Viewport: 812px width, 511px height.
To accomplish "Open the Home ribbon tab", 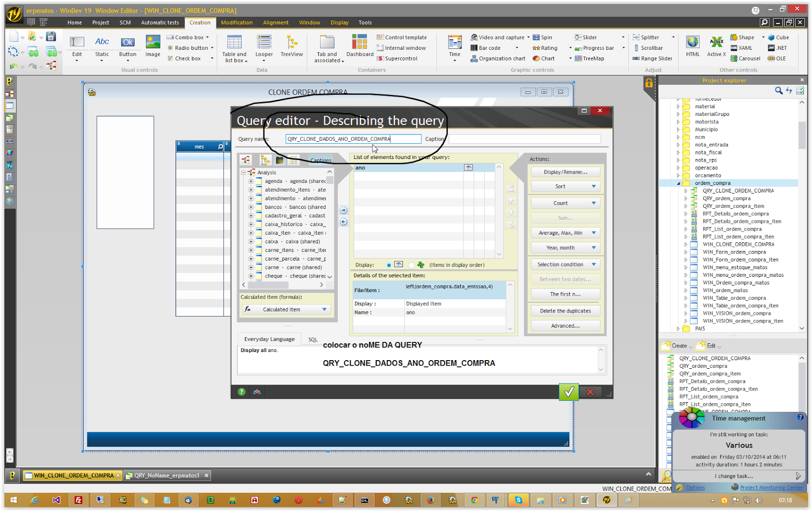I will coord(75,22).
